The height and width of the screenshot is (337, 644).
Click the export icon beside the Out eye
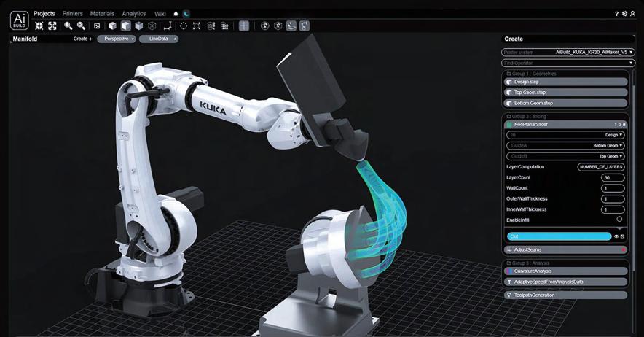tap(622, 236)
